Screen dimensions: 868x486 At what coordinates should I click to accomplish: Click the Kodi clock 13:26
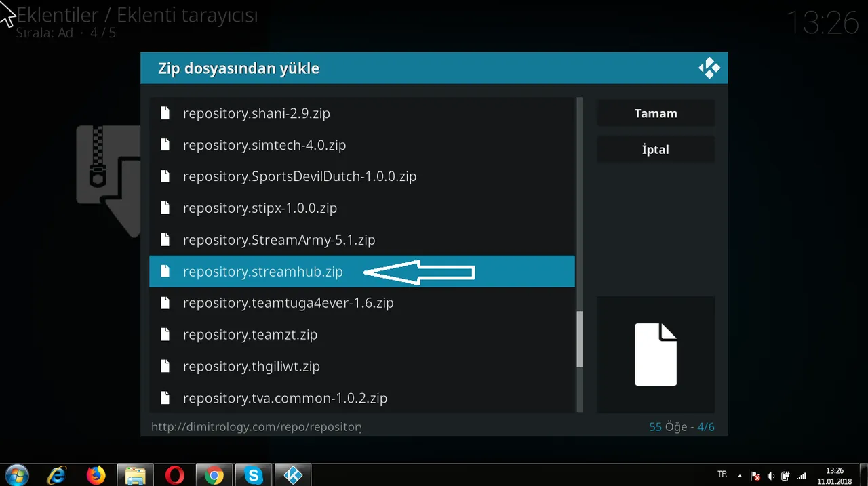tap(823, 23)
